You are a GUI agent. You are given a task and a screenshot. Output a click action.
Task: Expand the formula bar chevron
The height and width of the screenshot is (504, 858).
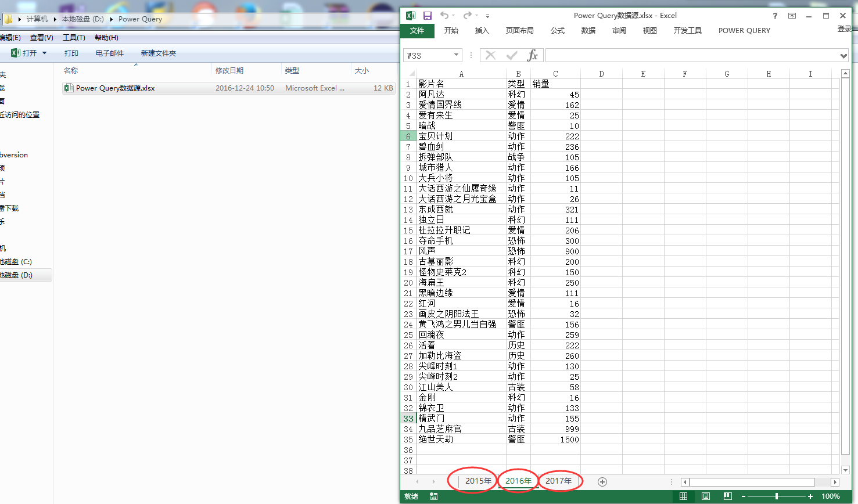pyautogui.click(x=843, y=56)
